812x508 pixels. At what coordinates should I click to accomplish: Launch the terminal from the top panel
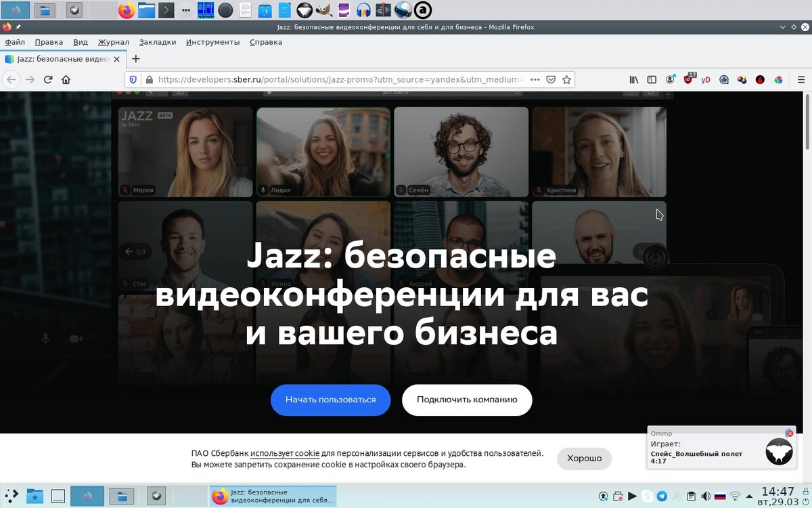point(166,10)
